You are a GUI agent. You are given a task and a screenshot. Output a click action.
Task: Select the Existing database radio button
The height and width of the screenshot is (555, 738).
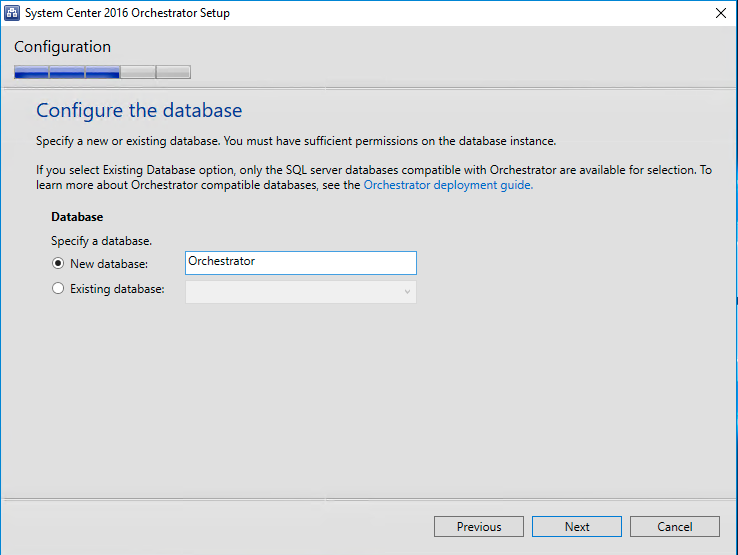pyautogui.click(x=58, y=289)
